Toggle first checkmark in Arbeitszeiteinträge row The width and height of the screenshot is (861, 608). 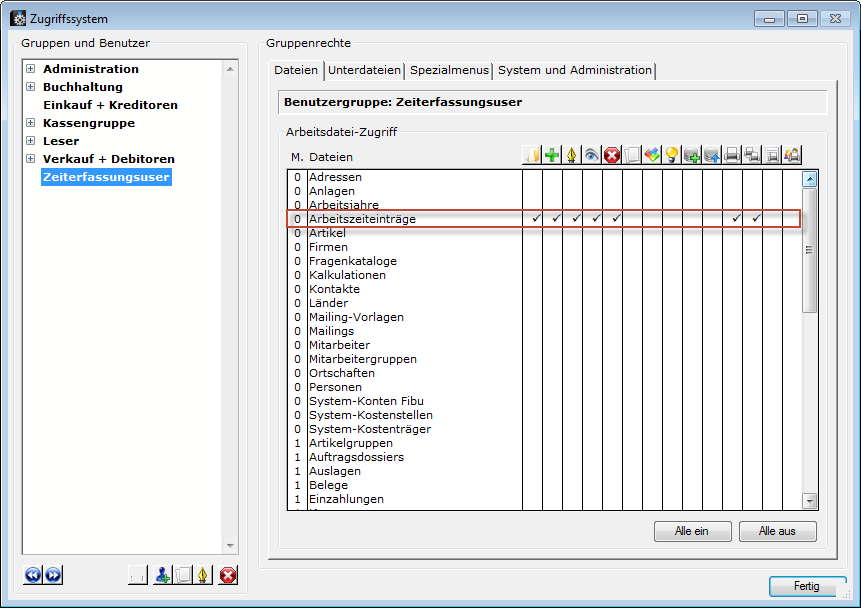pos(536,218)
